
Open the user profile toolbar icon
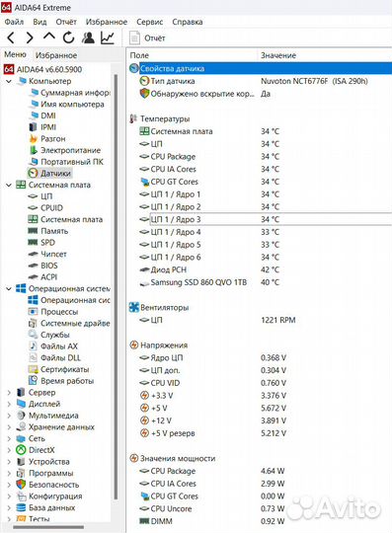pyautogui.click(x=88, y=38)
